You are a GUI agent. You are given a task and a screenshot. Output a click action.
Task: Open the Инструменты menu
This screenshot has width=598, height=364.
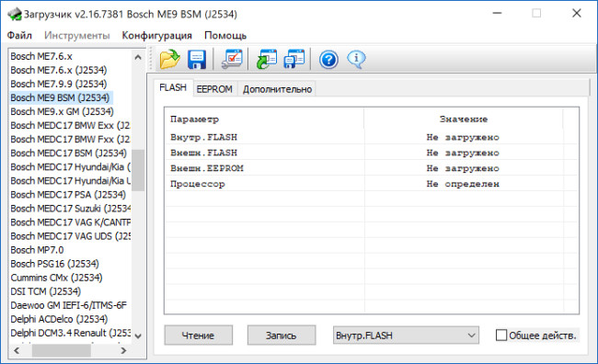click(x=77, y=36)
